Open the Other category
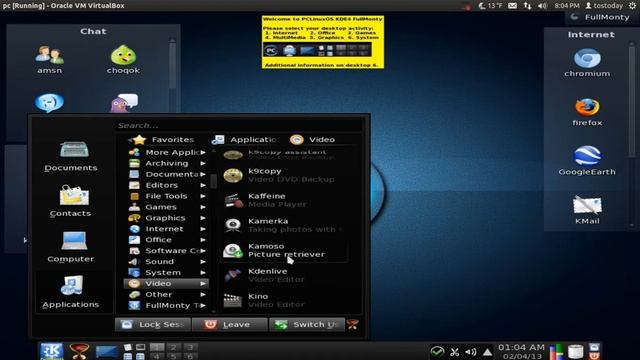640x360 pixels. (167, 294)
